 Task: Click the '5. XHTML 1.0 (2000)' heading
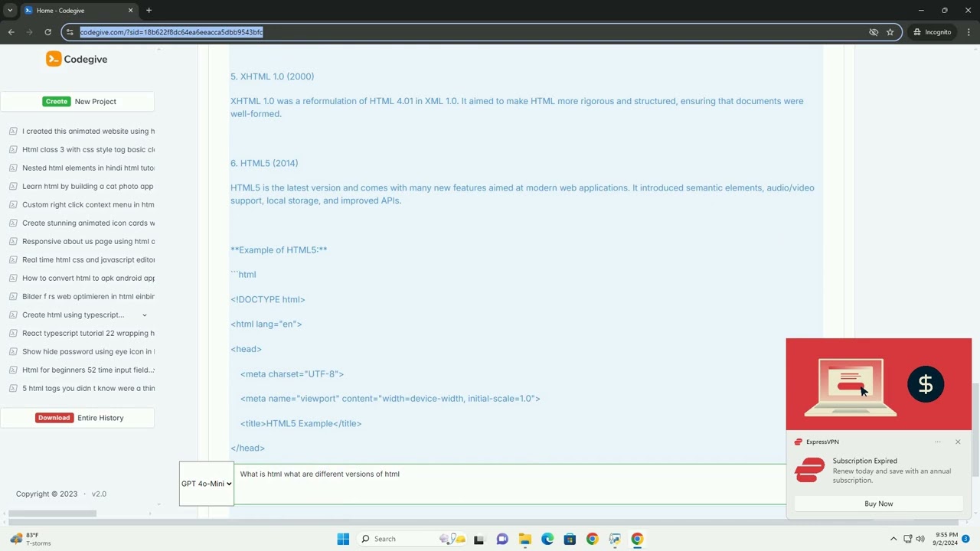click(273, 77)
